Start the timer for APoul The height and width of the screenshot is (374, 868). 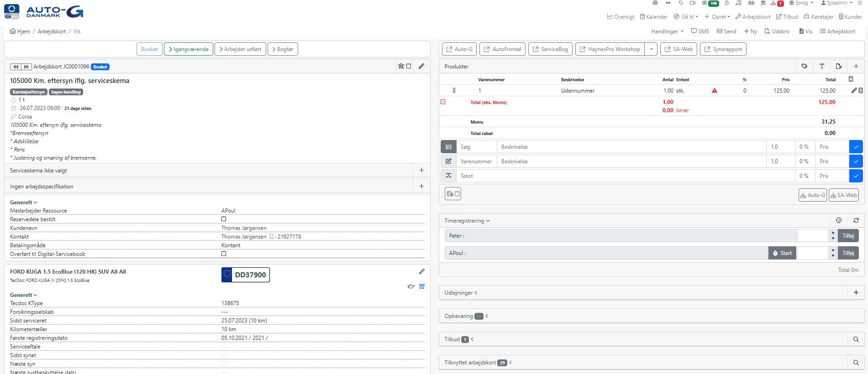tap(782, 253)
